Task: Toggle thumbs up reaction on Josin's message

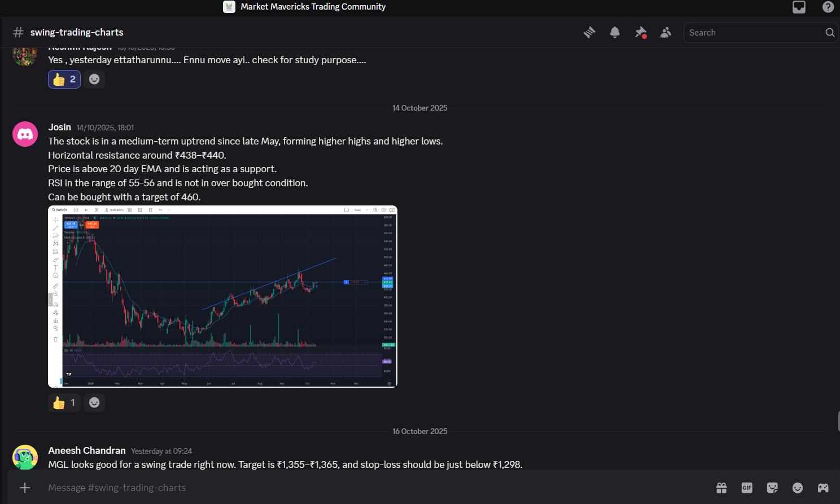Action: tap(64, 403)
